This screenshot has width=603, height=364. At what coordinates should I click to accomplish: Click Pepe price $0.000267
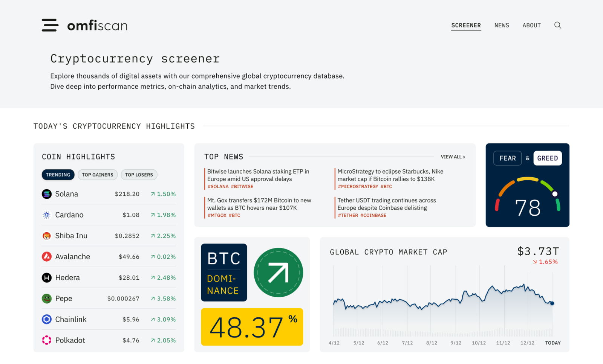(x=123, y=299)
